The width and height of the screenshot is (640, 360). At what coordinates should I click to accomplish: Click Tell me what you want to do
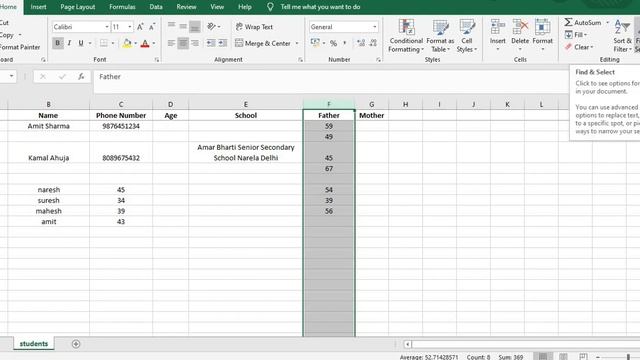pyautogui.click(x=320, y=7)
